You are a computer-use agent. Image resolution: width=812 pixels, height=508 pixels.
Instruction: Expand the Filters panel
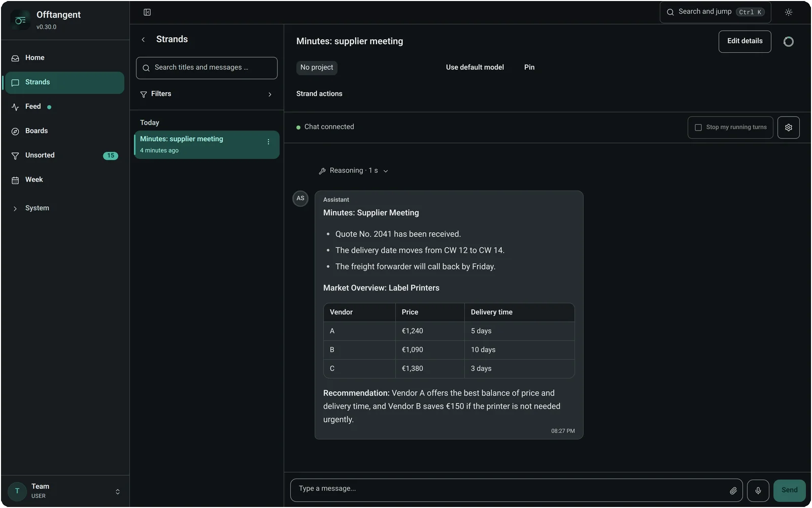coord(207,94)
